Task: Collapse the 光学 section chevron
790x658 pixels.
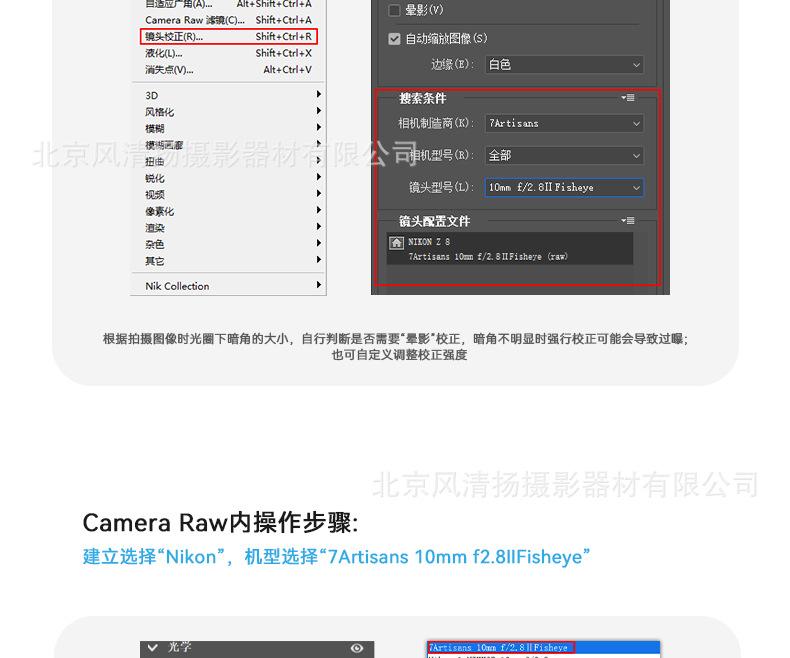Action: pyautogui.click(x=153, y=648)
